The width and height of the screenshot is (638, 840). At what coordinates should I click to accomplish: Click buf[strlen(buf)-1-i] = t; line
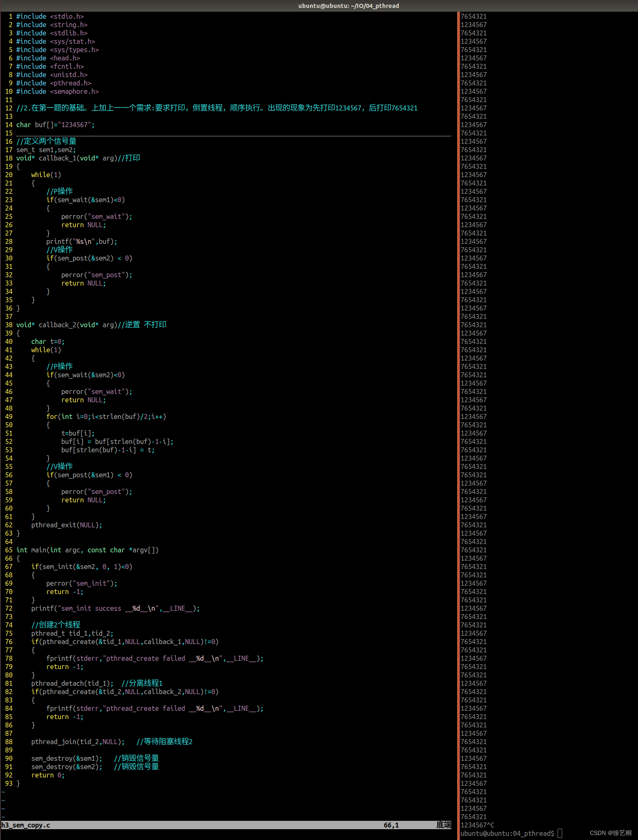point(108,450)
